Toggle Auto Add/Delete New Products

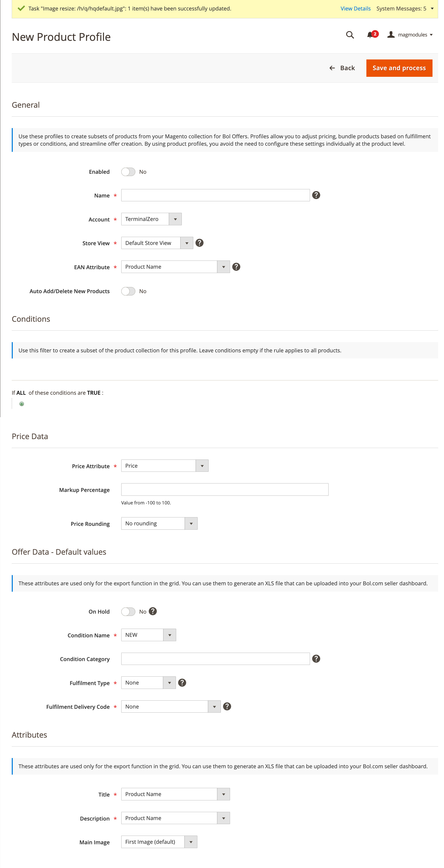[128, 291]
